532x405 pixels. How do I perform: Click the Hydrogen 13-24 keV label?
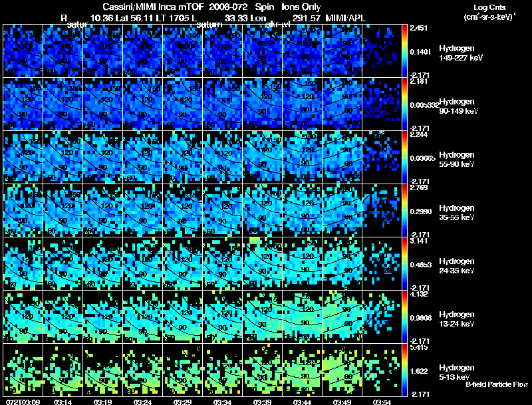pos(457,319)
